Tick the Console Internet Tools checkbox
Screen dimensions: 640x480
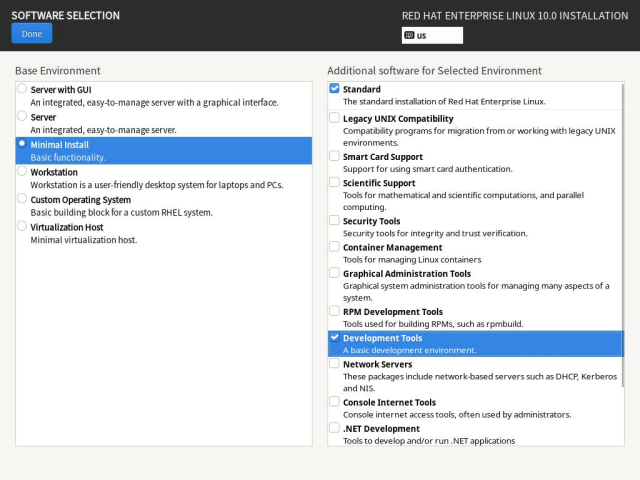coord(334,402)
